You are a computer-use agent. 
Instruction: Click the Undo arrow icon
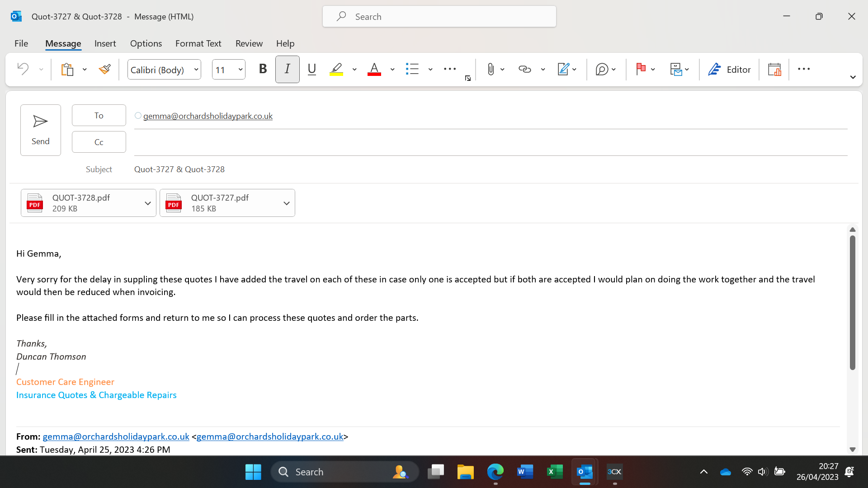pyautogui.click(x=23, y=69)
